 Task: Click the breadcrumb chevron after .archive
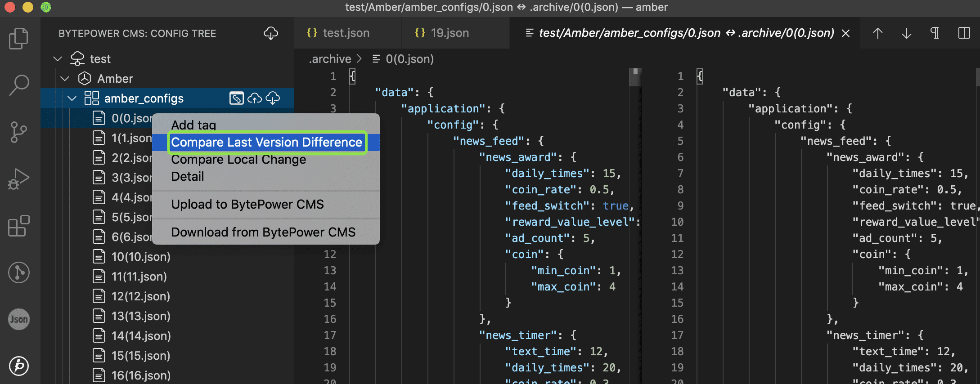359,59
